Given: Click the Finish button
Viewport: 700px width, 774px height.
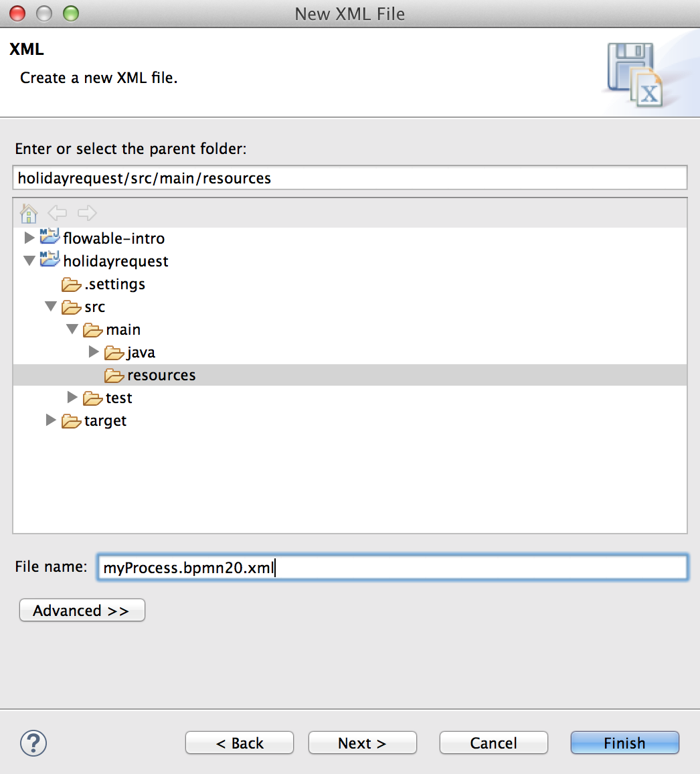Looking at the screenshot, I should [x=624, y=743].
